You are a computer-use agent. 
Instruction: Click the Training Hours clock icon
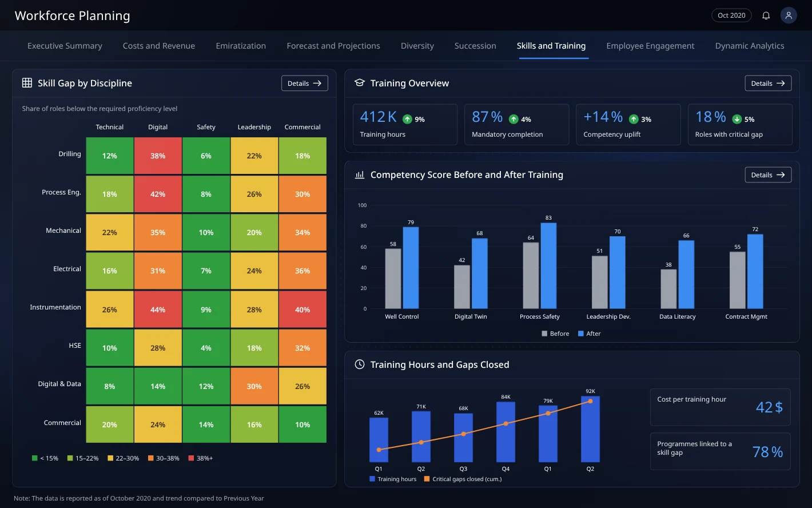pos(360,364)
